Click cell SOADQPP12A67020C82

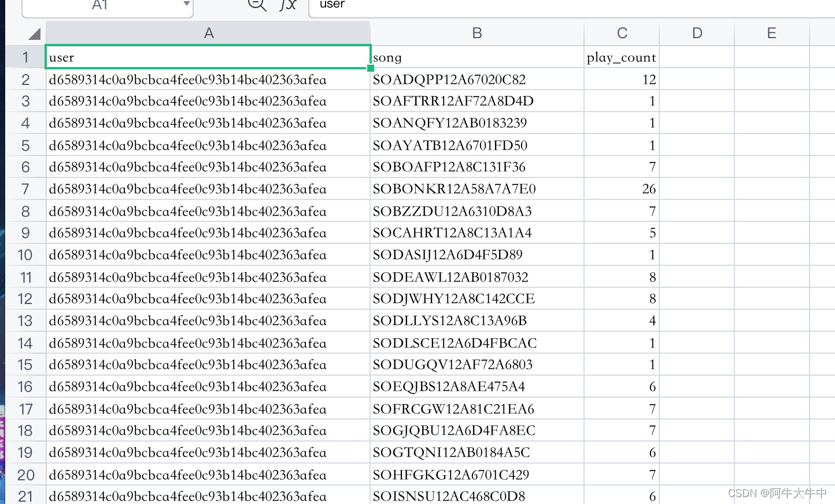[x=477, y=79]
